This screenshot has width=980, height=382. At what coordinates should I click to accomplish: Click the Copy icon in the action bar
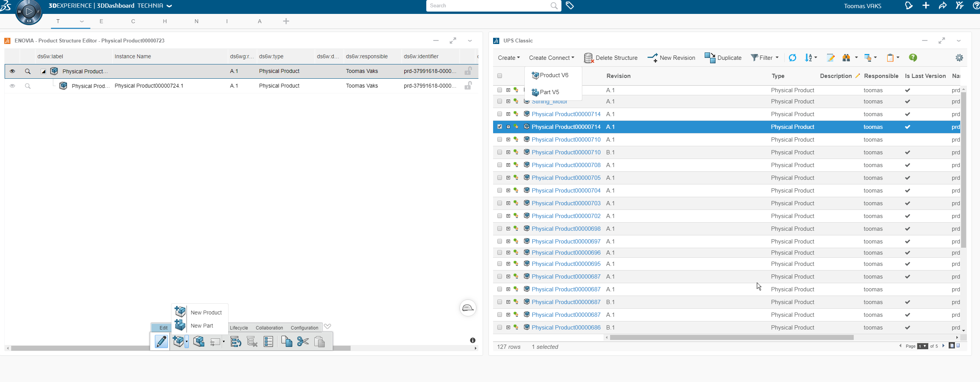(287, 341)
